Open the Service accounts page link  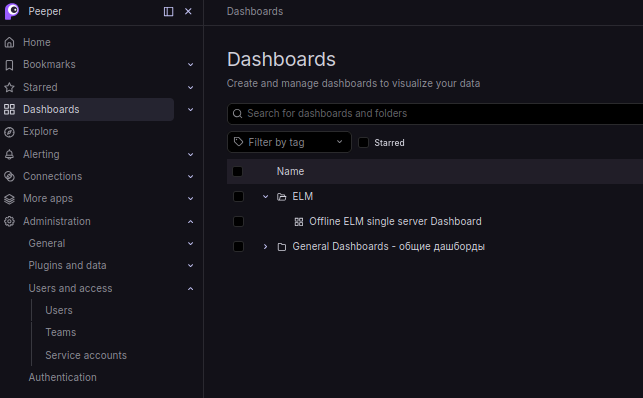(x=86, y=355)
